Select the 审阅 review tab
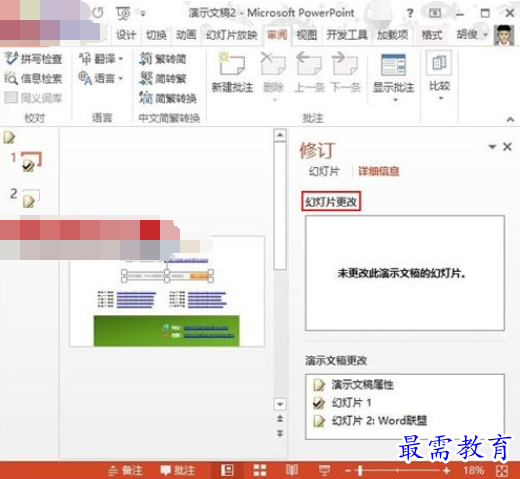 pyautogui.click(x=277, y=35)
